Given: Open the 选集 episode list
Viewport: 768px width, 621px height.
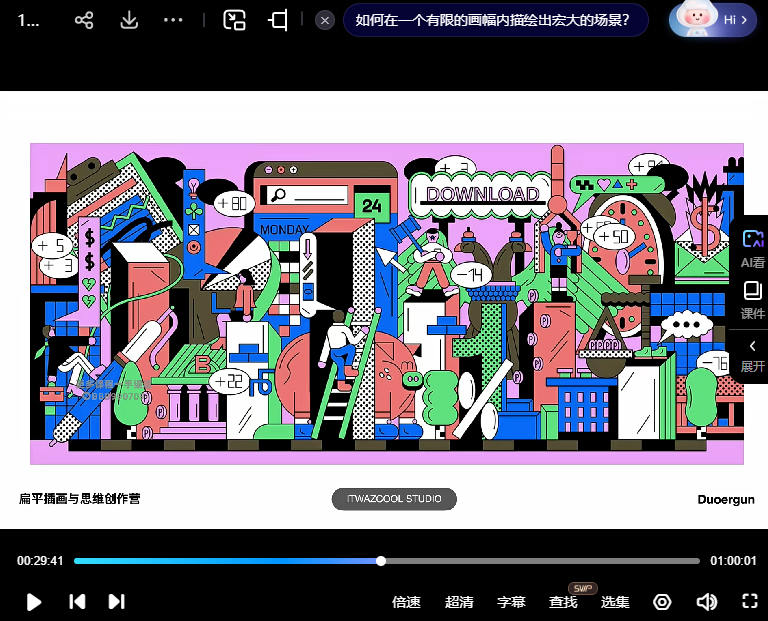Looking at the screenshot, I should click(x=615, y=602).
